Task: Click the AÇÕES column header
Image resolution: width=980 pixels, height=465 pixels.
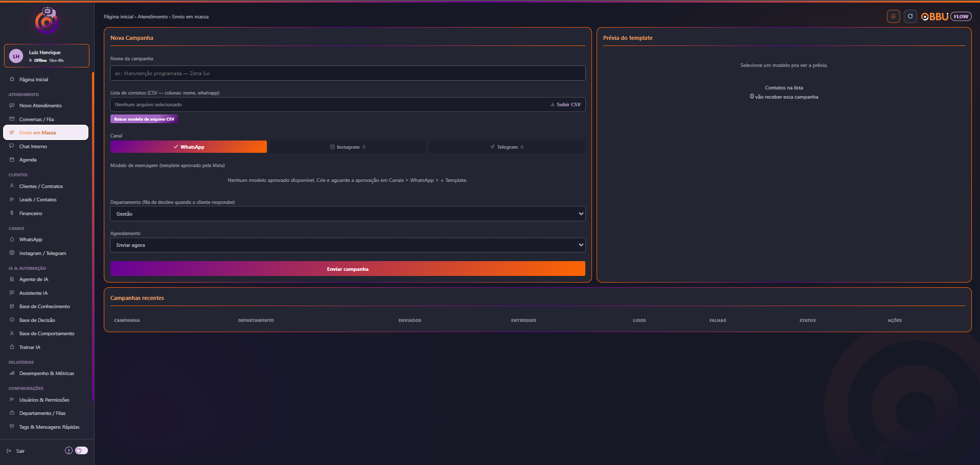Action: click(895, 320)
